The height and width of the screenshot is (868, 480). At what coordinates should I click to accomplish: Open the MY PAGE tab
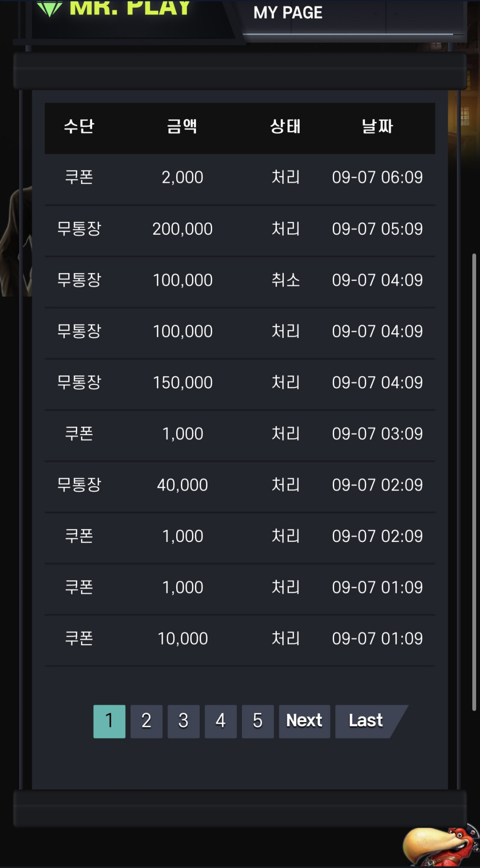[x=288, y=13]
